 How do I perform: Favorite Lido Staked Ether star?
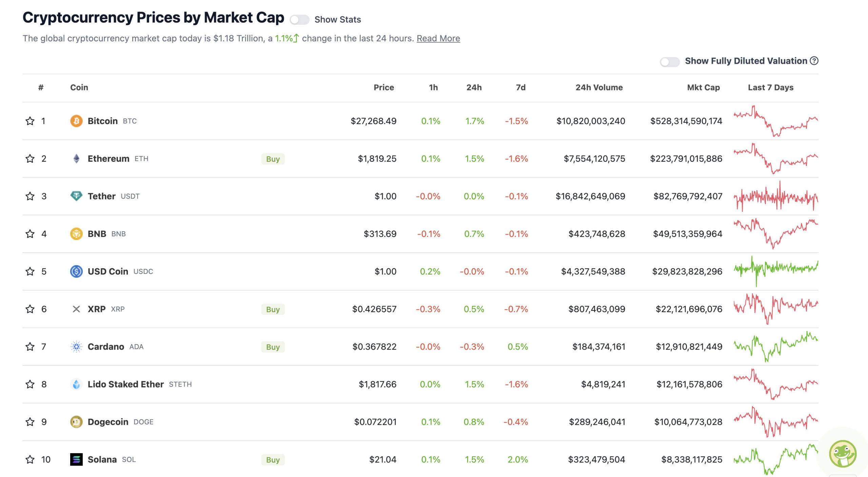pyautogui.click(x=30, y=384)
